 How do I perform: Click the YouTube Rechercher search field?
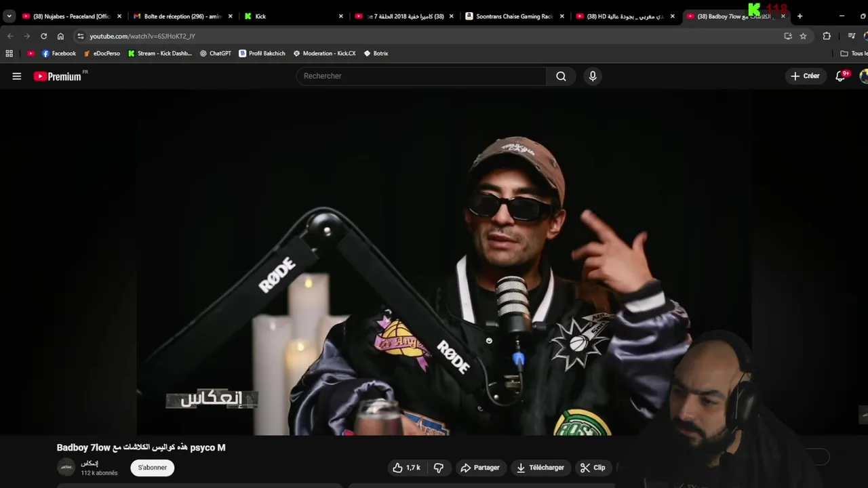point(421,76)
